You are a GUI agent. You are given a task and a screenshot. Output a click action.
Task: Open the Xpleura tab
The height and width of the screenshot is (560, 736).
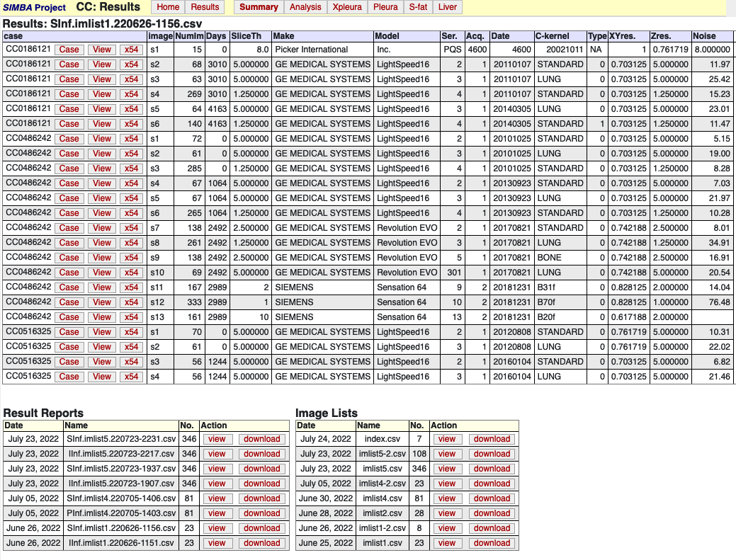[347, 7]
